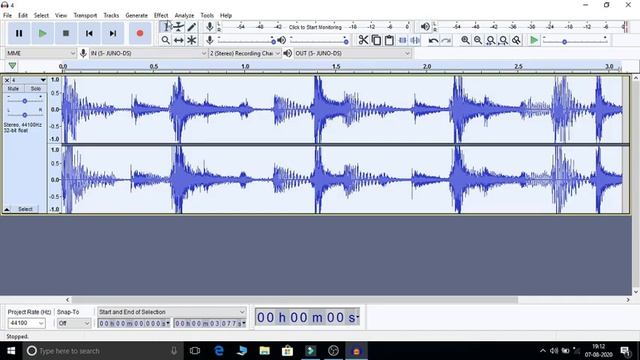Select the Envelope tool

[179, 27]
